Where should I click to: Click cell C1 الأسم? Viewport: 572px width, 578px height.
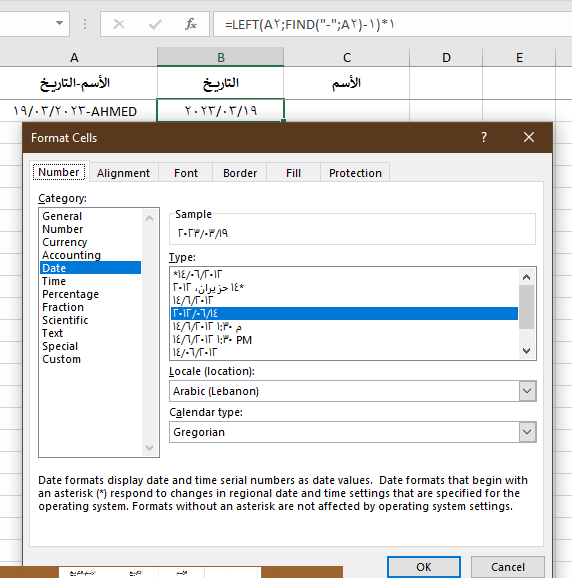click(347, 83)
